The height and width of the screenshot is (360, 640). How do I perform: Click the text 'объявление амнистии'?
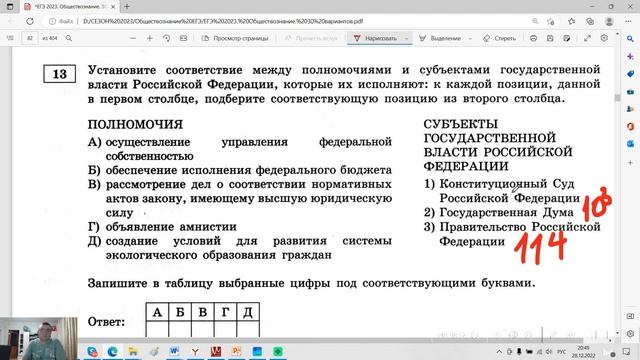pos(171,227)
